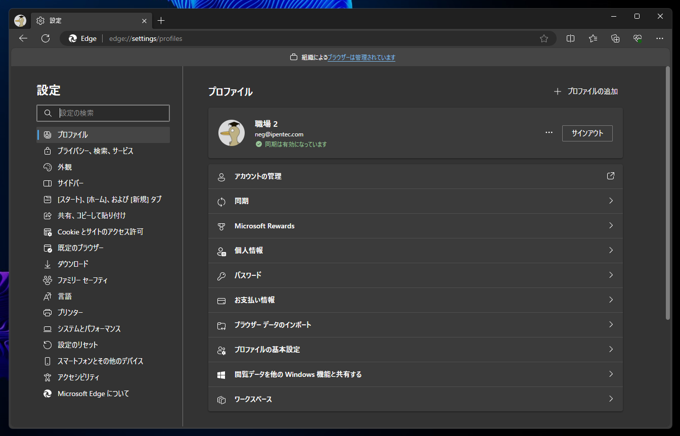The height and width of the screenshot is (436, 680).
Task: Click the ワークスペース cube icon
Action: pyautogui.click(x=221, y=400)
